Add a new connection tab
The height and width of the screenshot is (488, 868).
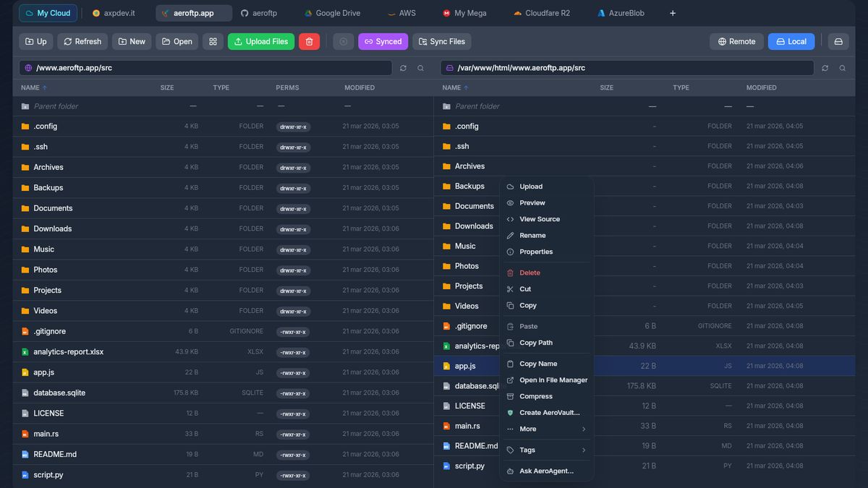673,13
